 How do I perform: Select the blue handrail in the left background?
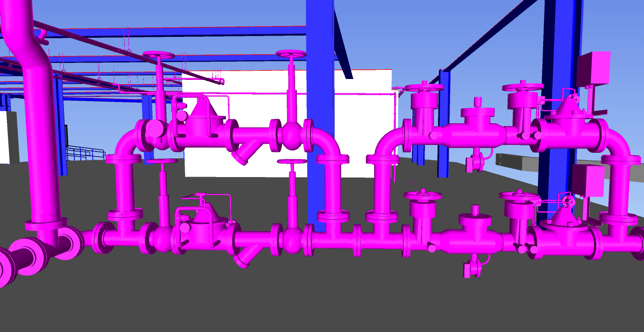(x=85, y=153)
